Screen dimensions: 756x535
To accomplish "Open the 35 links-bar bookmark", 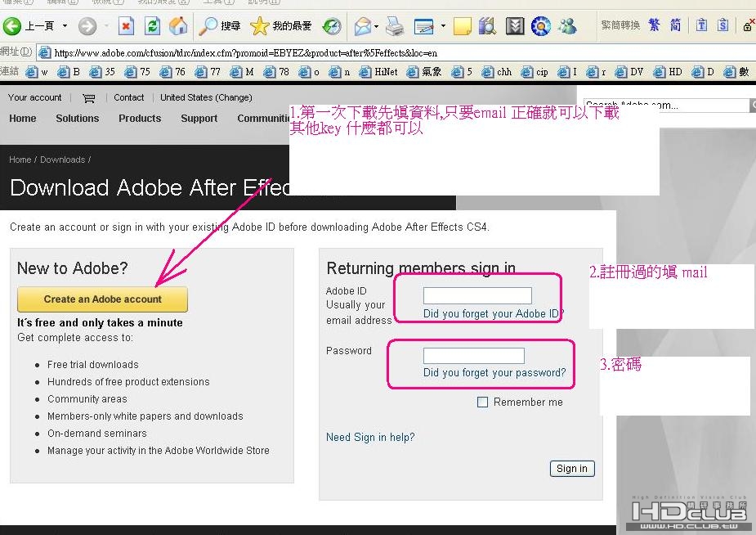I will click(103, 72).
